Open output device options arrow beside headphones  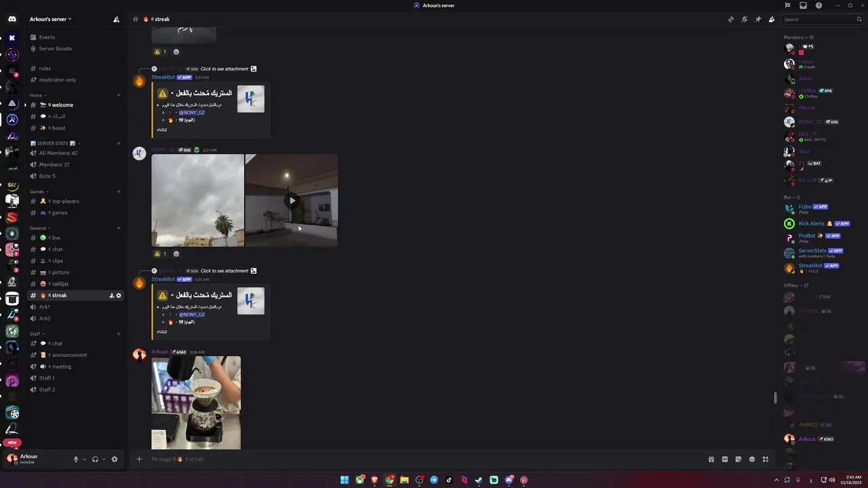coord(103,459)
